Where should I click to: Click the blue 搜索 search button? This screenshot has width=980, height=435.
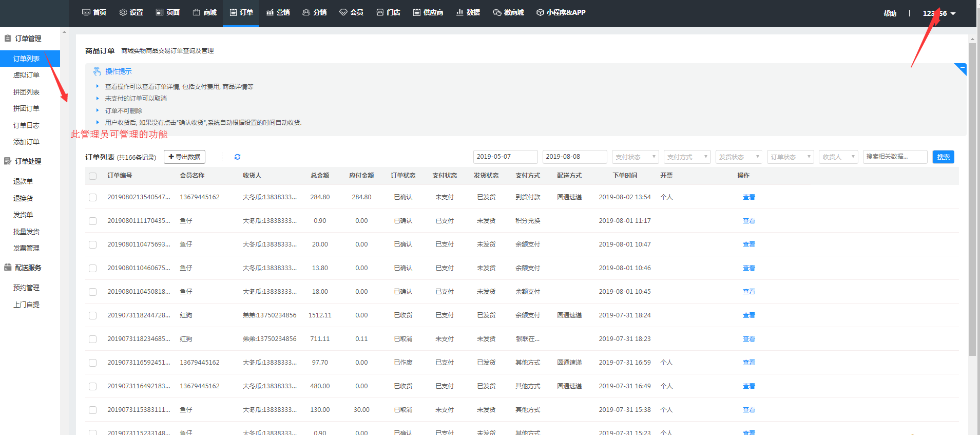coord(943,157)
